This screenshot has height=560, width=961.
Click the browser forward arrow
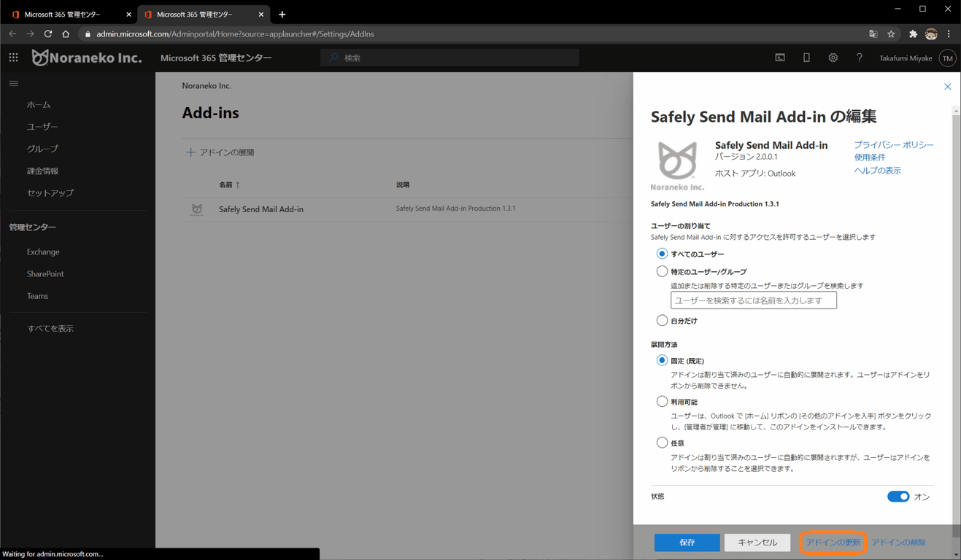pyautogui.click(x=30, y=34)
